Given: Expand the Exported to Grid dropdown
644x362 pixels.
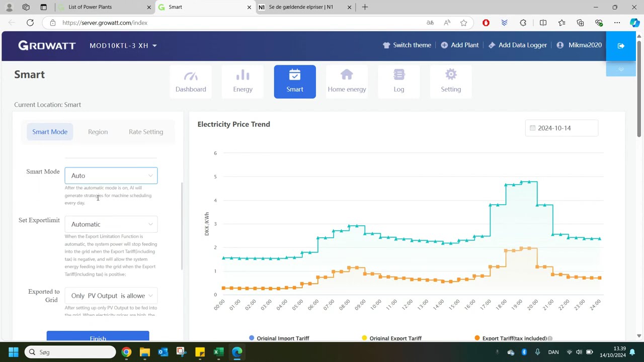Looking at the screenshot, I should [111, 296].
